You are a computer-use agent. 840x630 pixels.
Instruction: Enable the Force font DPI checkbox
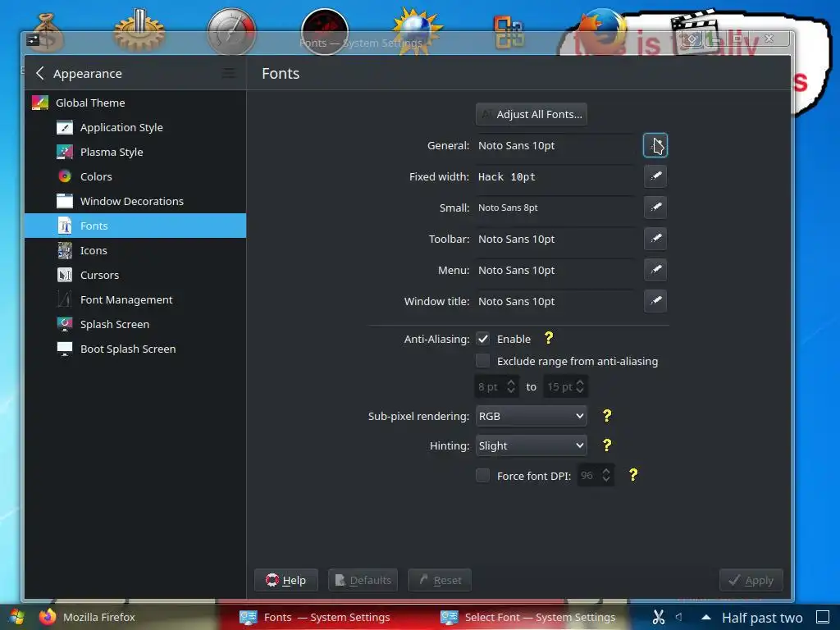[x=482, y=476]
